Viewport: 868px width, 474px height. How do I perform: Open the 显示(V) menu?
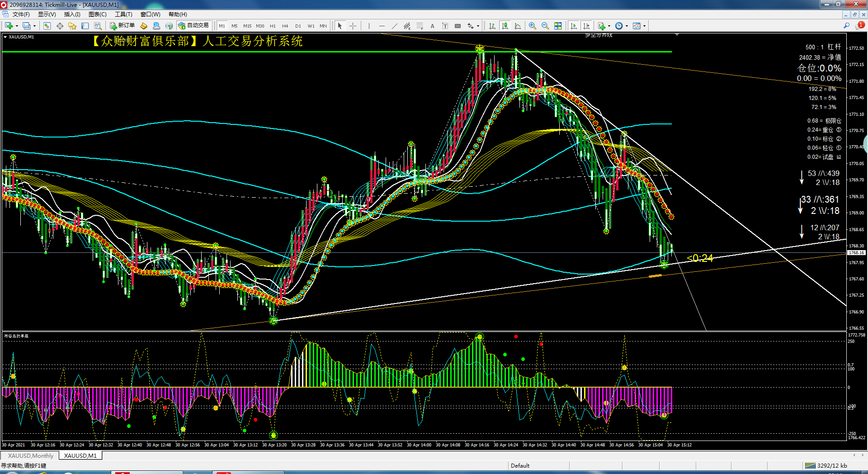point(47,14)
